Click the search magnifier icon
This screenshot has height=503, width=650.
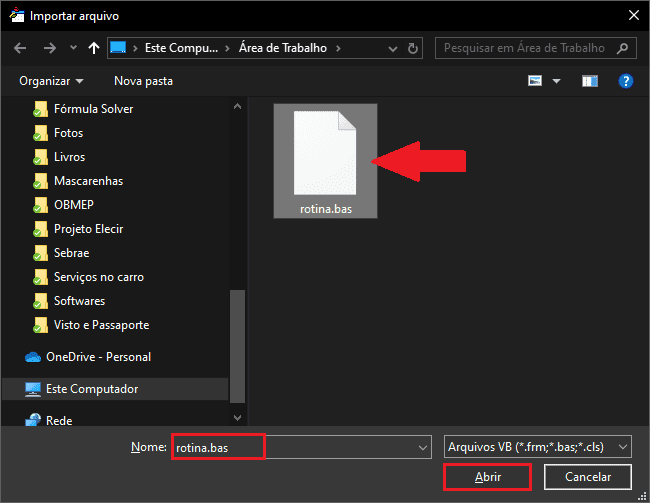click(622, 47)
